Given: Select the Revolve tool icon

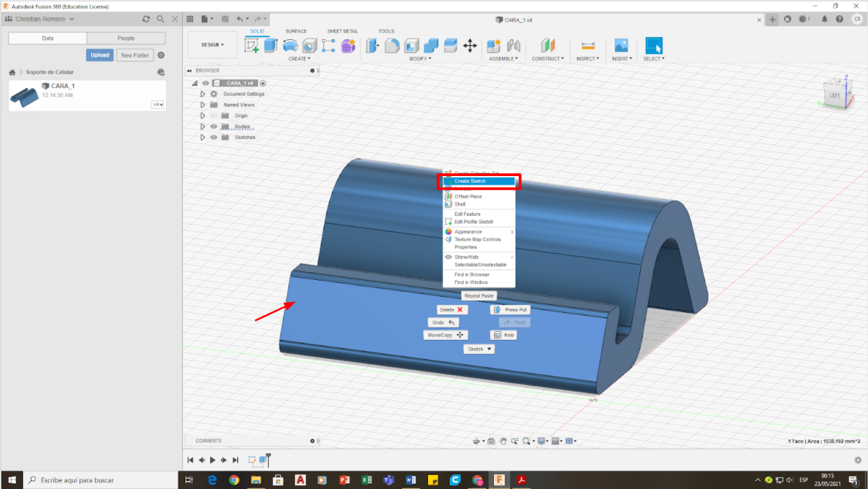Looking at the screenshot, I should pyautogui.click(x=290, y=45).
